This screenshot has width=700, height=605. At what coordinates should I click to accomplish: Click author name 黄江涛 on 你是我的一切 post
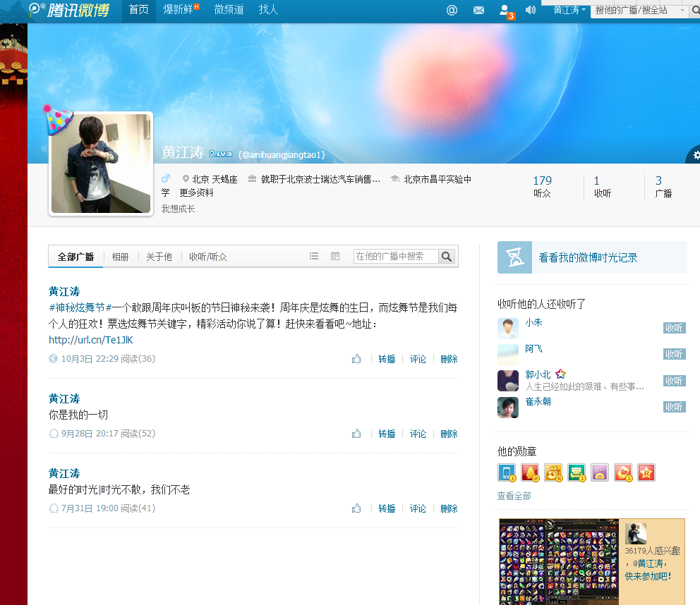(64, 398)
